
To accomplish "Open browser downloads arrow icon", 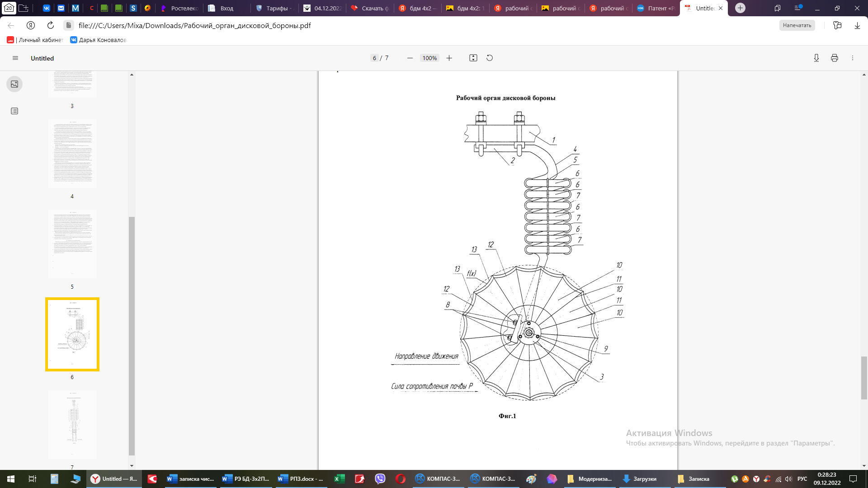I will [x=857, y=25].
